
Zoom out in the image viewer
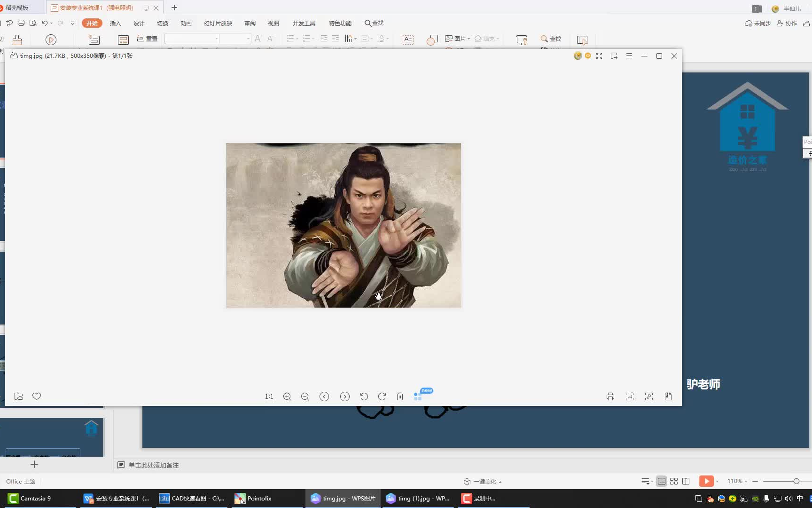pyautogui.click(x=305, y=397)
